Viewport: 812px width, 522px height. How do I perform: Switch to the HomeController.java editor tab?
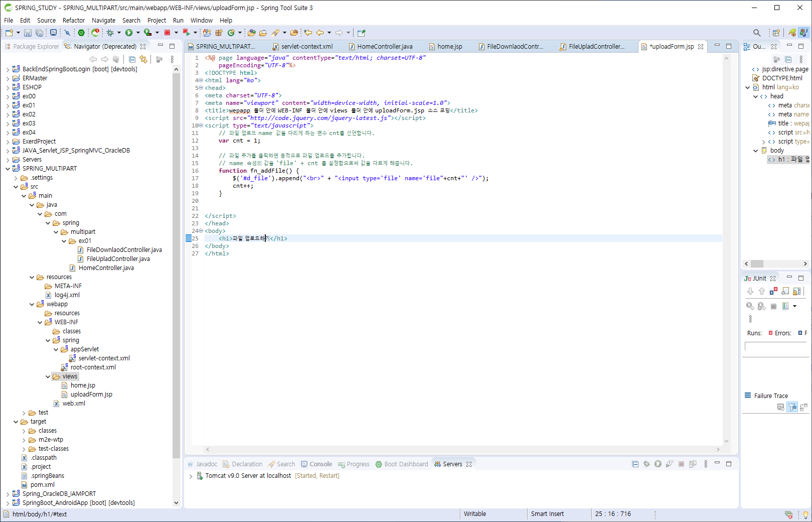pyautogui.click(x=380, y=46)
